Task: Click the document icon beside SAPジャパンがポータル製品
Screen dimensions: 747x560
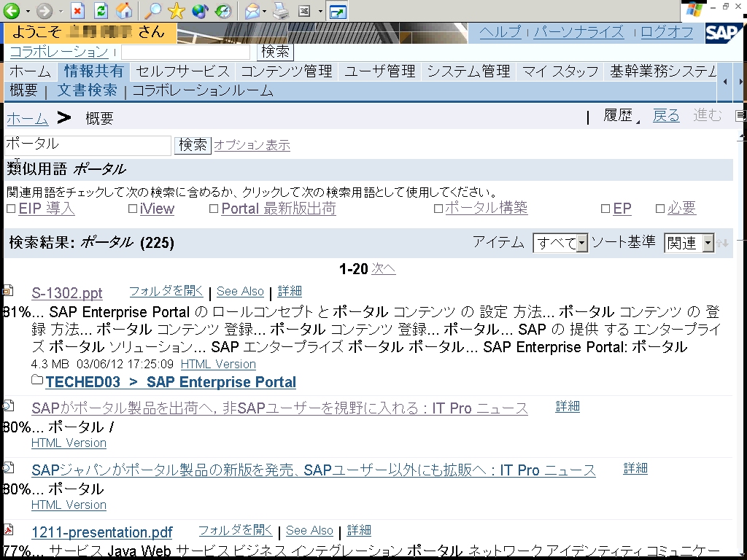Action: point(8,467)
